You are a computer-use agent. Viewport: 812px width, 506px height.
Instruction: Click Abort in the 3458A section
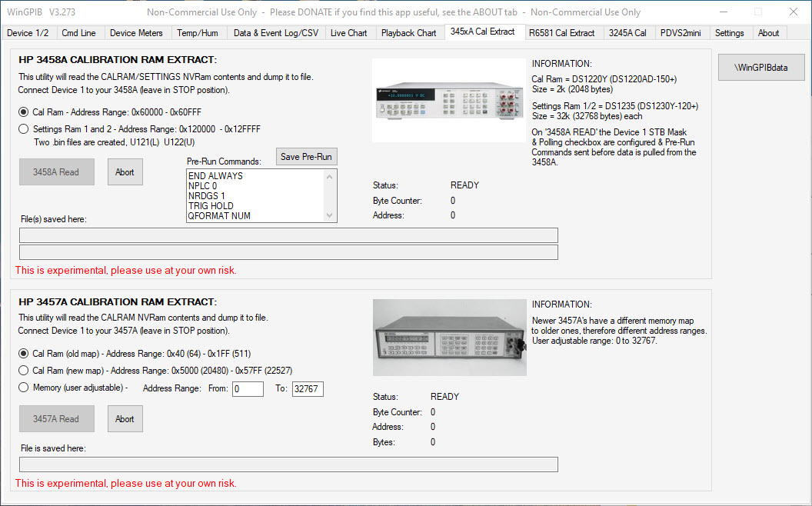point(125,172)
